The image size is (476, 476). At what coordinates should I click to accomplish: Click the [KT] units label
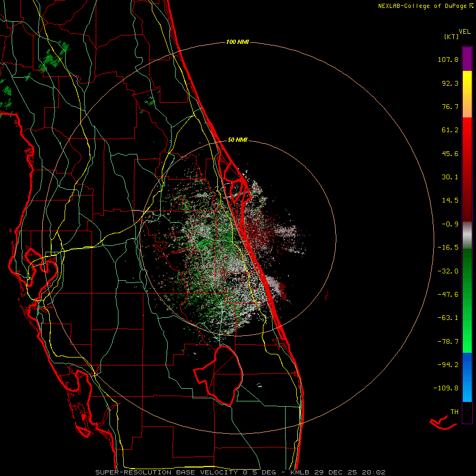(x=452, y=36)
